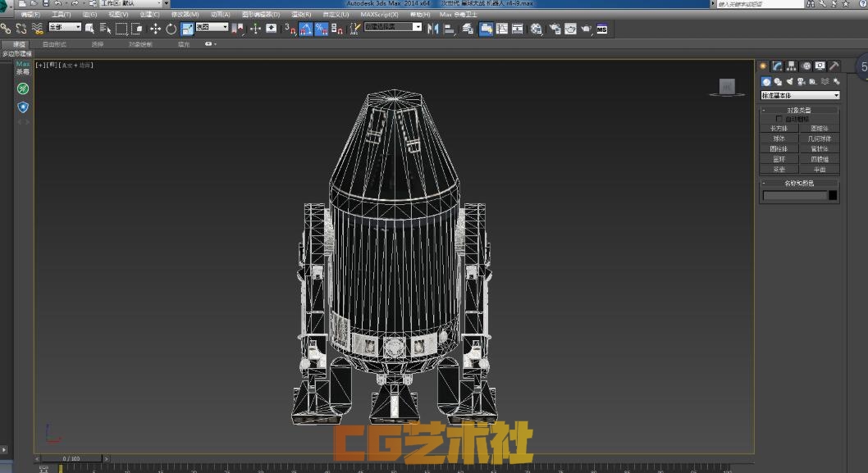The width and height of the screenshot is (868, 473).
Task: Open the Schematic View
Action: pyautogui.click(x=518, y=29)
